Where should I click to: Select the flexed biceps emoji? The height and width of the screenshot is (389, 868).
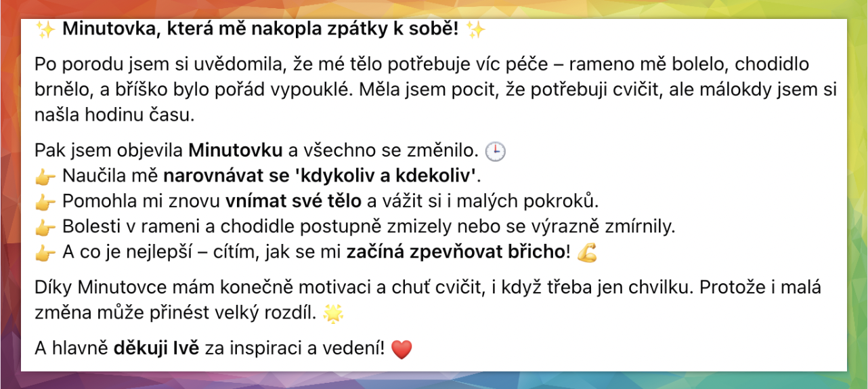coord(587,253)
